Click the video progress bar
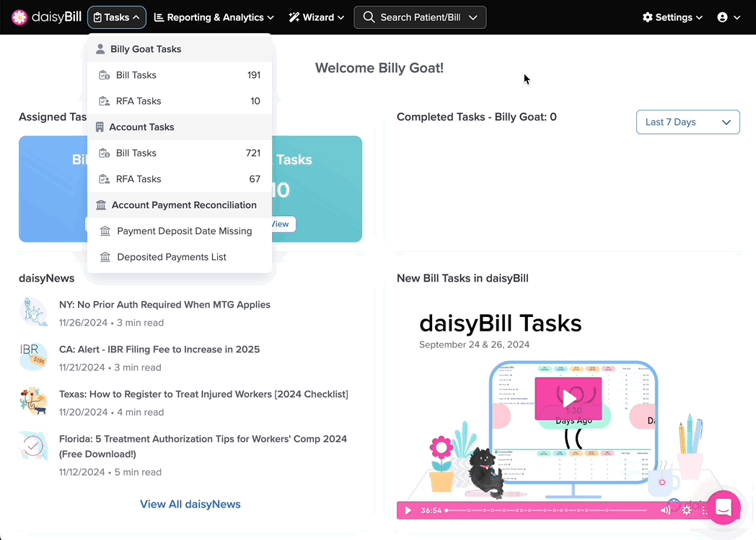This screenshot has width=756, height=540. click(546, 510)
